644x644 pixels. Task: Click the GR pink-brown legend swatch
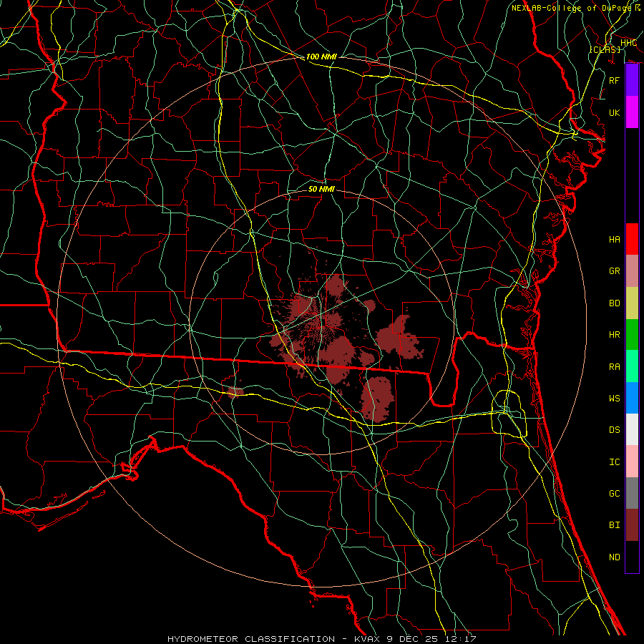(632, 270)
